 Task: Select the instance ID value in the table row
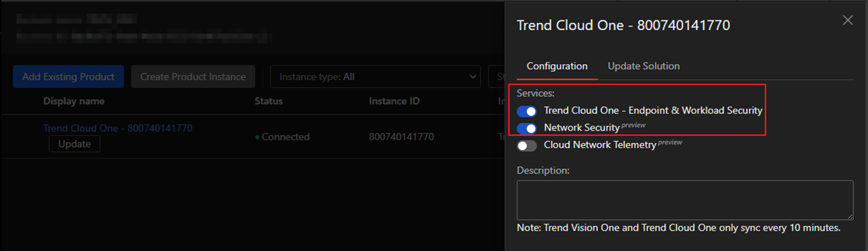tap(401, 137)
